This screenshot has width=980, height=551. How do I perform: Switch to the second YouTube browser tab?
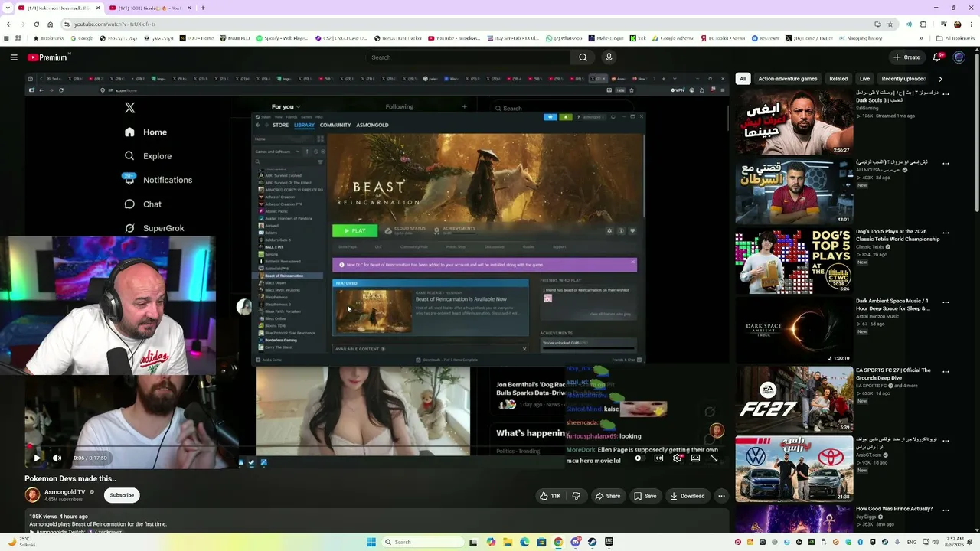click(x=149, y=8)
